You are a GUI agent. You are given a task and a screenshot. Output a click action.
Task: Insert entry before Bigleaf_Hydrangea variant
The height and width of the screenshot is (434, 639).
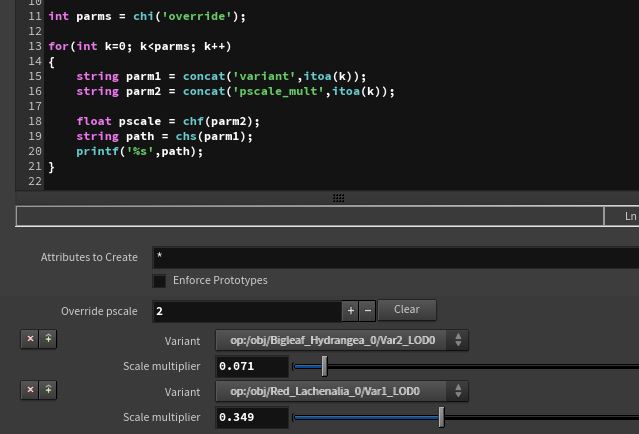tap(48, 339)
